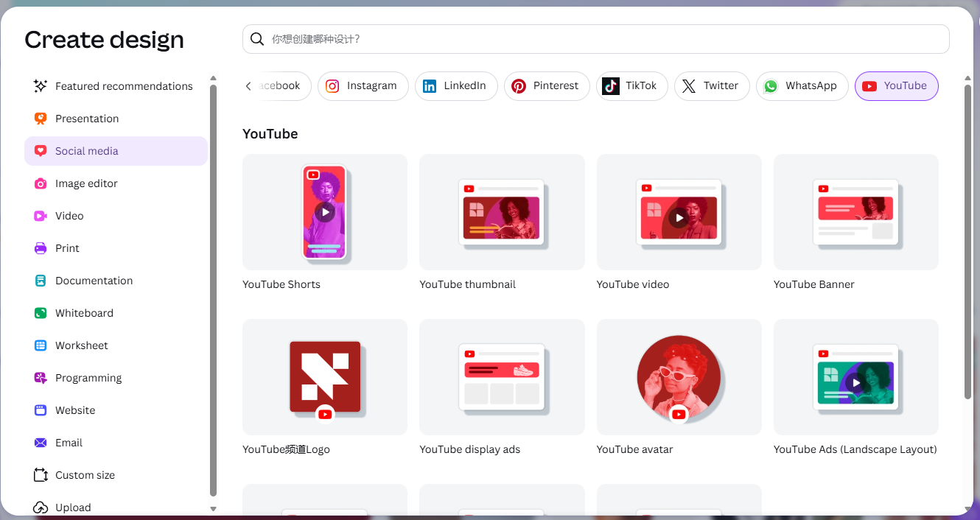
Task: Click the sidebar scroll up arrow
Action: click(x=213, y=78)
